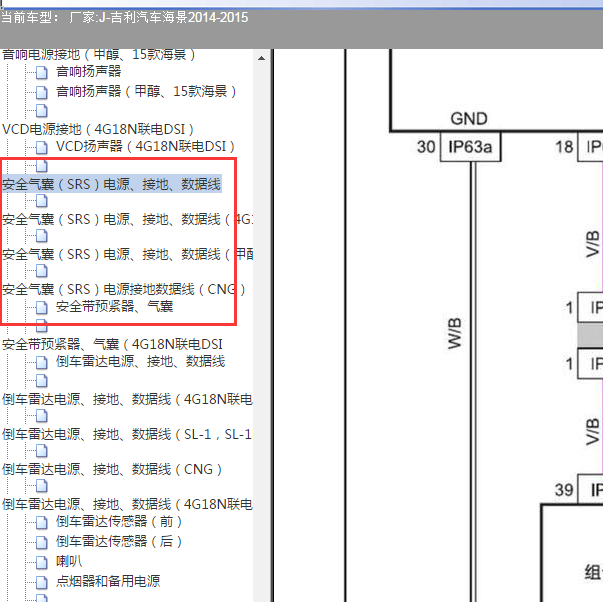603x602 pixels.
Task: Select highlighted 安全气囊（SRS）电源、接地、数据线 node
Action: pos(112,184)
